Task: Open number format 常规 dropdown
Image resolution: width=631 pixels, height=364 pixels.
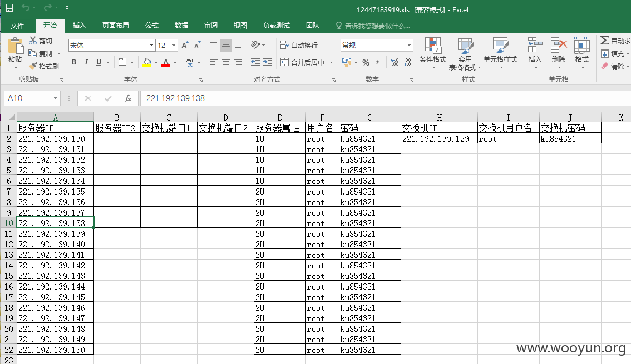Action: click(x=410, y=46)
